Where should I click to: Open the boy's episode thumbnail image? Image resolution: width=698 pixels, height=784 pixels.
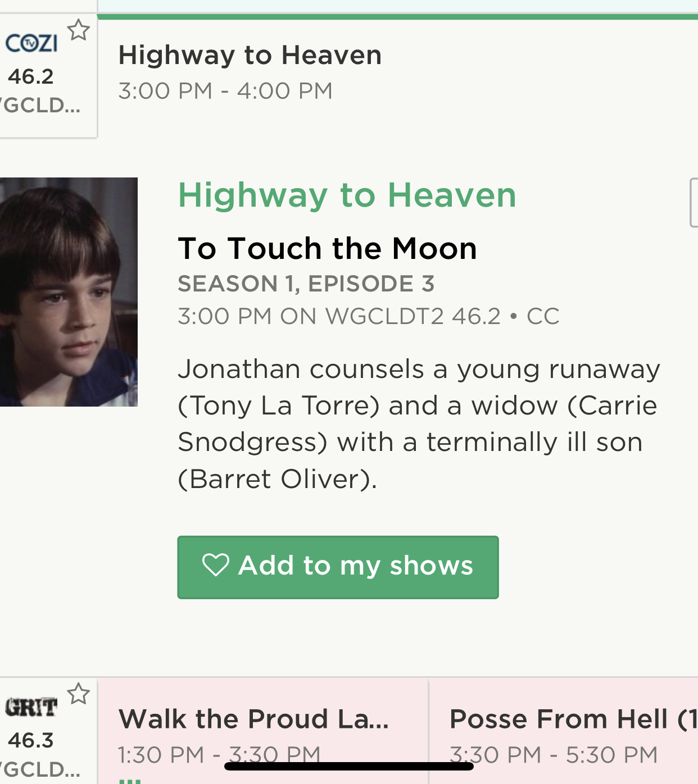pyautogui.click(x=68, y=292)
